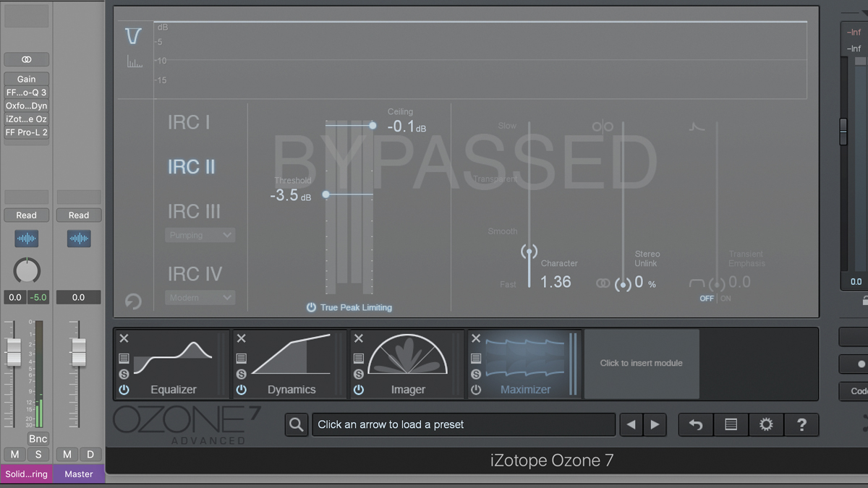Viewport: 868px width, 488px height.
Task: Click the Maximizer reset arrow icon
Action: point(133,301)
